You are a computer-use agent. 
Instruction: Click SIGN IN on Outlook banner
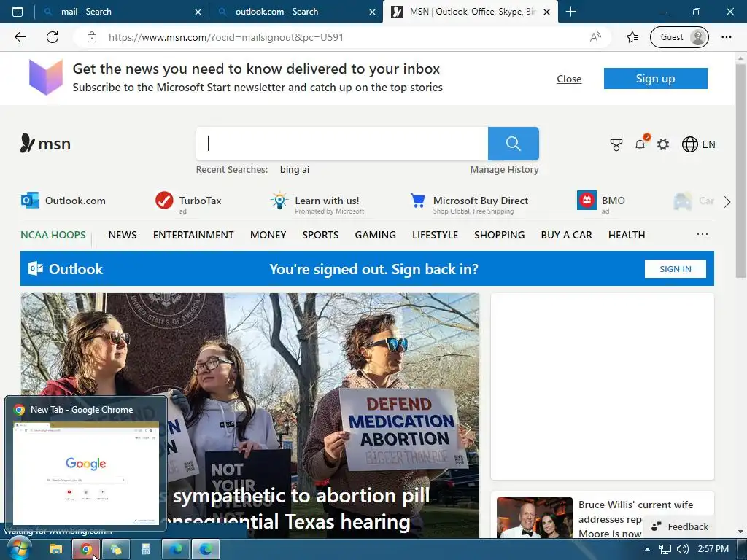675,269
